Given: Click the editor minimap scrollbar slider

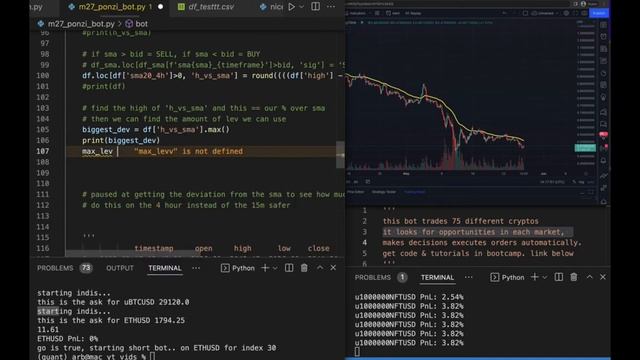Looking at the screenshot, I should click(x=340, y=154).
